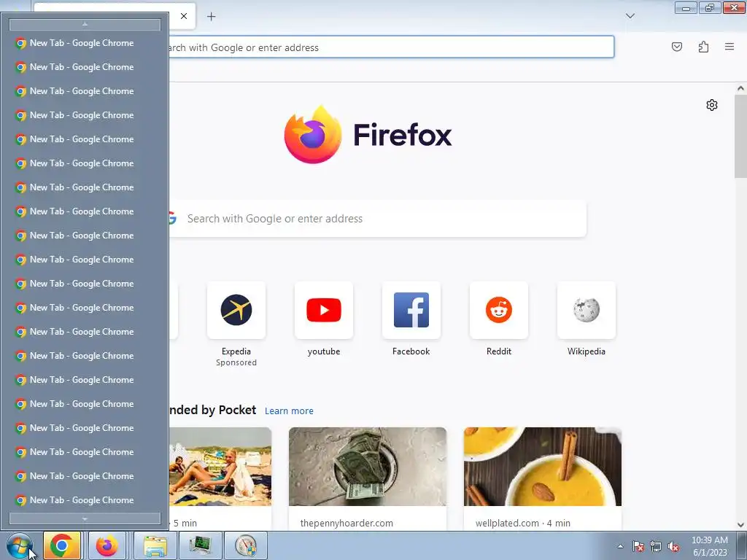Click the wellplated.com · 4 min source text
Screen dimensions: 747x560
pos(522,523)
